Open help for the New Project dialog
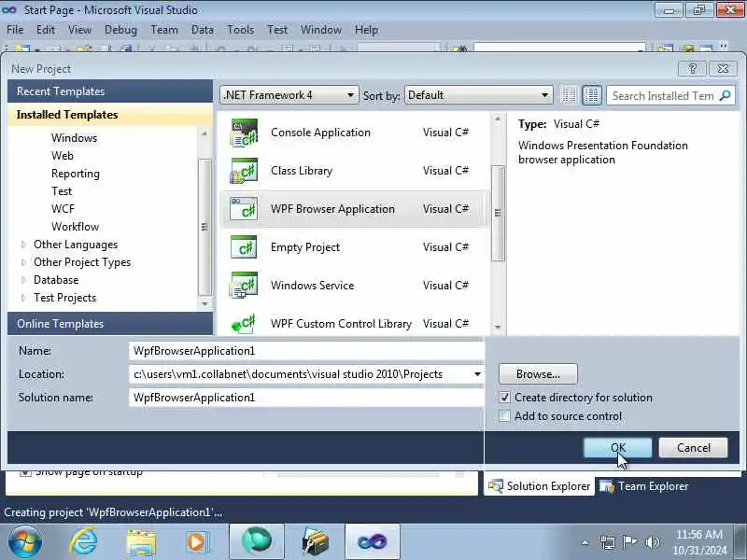Image resolution: width=747 pixels, height=560 pixels. [692, 68]
